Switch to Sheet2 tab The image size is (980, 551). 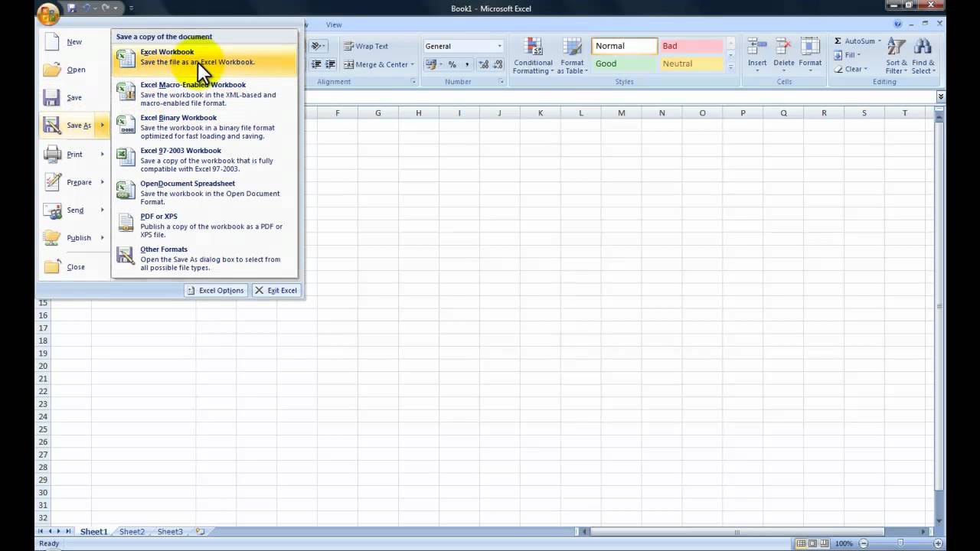click(x=132, y=531)
